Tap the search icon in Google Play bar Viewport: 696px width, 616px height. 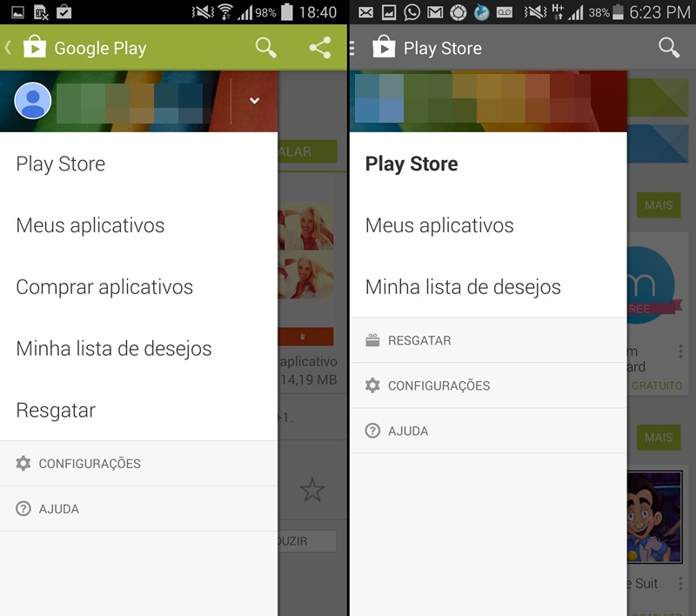point(266,48)
